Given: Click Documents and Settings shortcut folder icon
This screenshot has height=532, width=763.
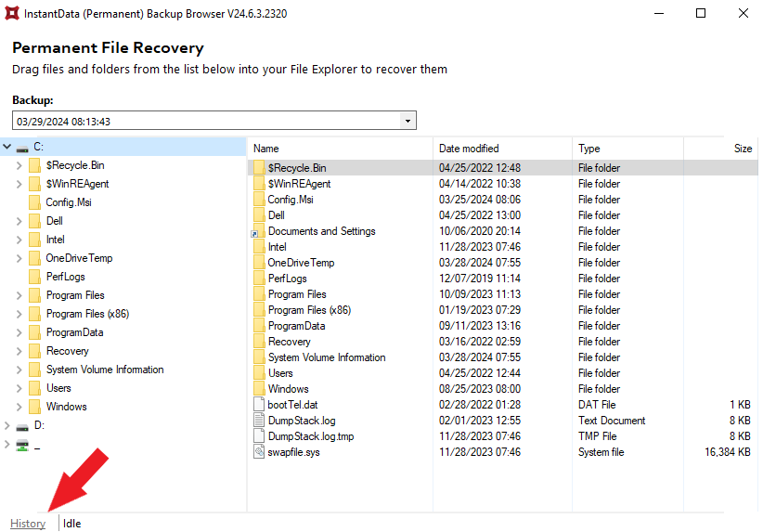Looking at the screenshot, I should point(258,230).
